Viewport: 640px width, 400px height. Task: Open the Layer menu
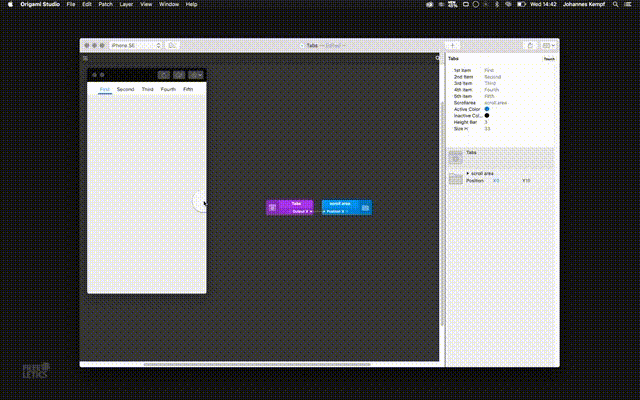click(x=126, y=4)
